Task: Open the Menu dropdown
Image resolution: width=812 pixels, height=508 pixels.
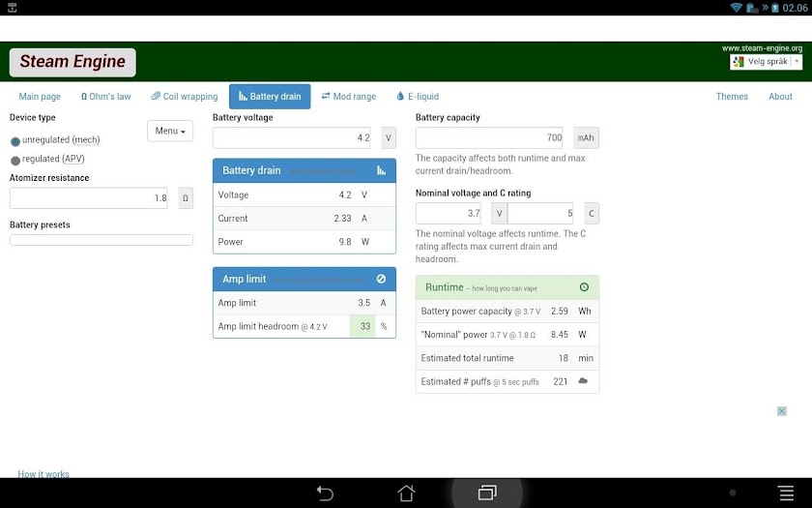Action: click(170, 131)
